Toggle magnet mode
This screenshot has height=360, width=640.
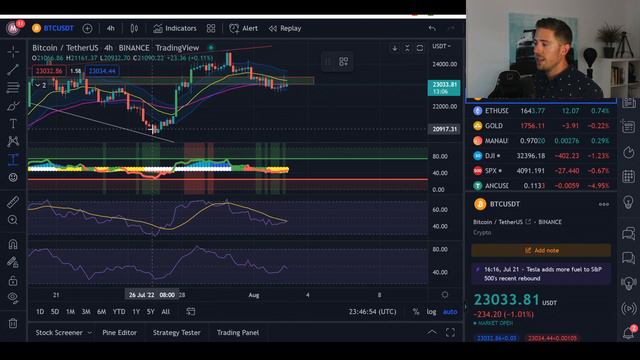point(13,244)
